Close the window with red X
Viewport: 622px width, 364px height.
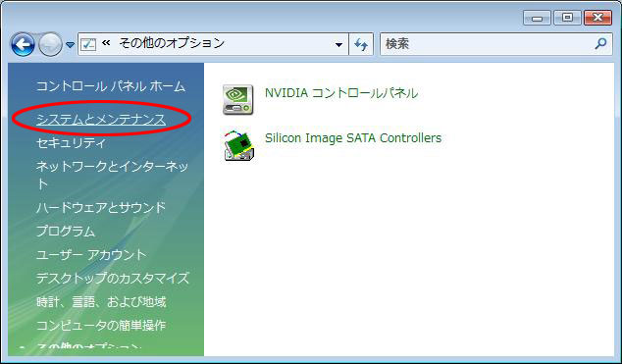pos(597,18)
